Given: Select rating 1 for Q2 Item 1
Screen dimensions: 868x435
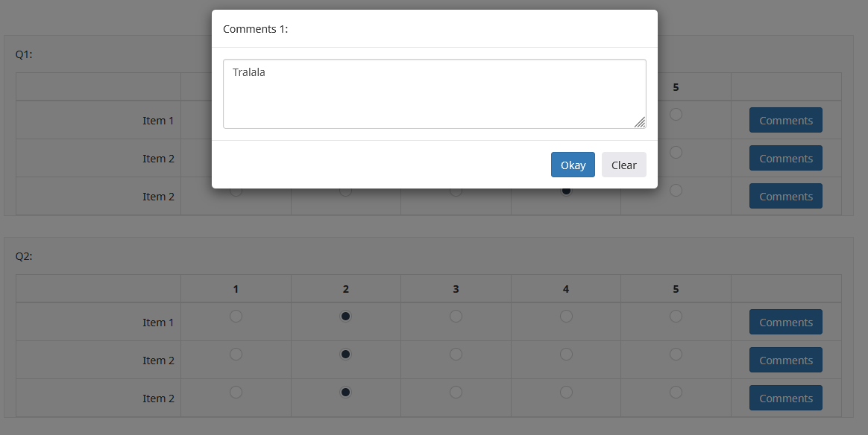Looking at the screenshot, I should coord(236,317).
